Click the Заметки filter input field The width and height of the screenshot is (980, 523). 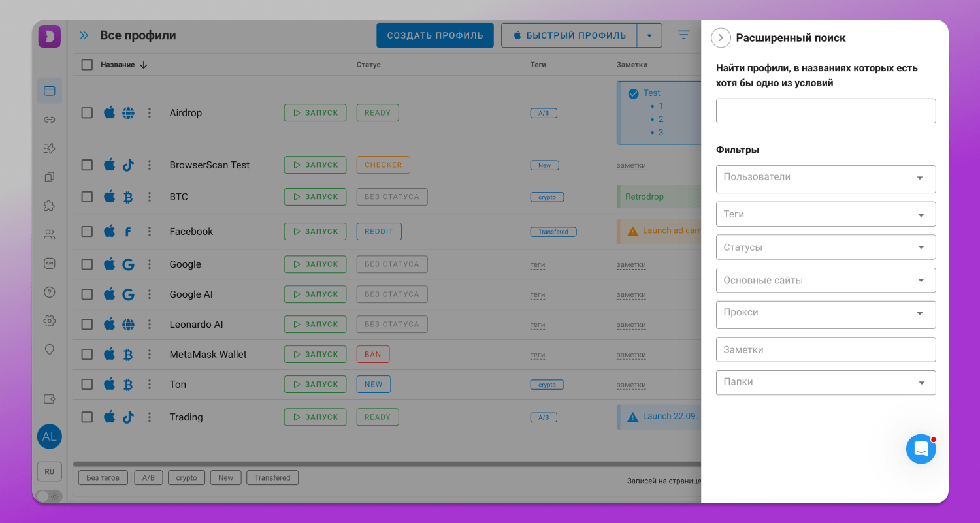[x=826, y=349]
